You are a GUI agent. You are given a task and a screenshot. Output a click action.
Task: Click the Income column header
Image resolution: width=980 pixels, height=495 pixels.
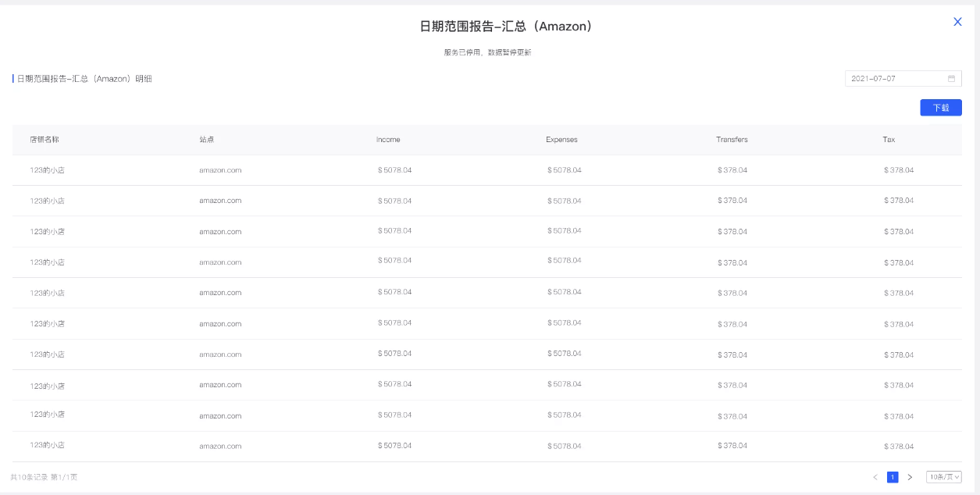[x=388, y=140]
